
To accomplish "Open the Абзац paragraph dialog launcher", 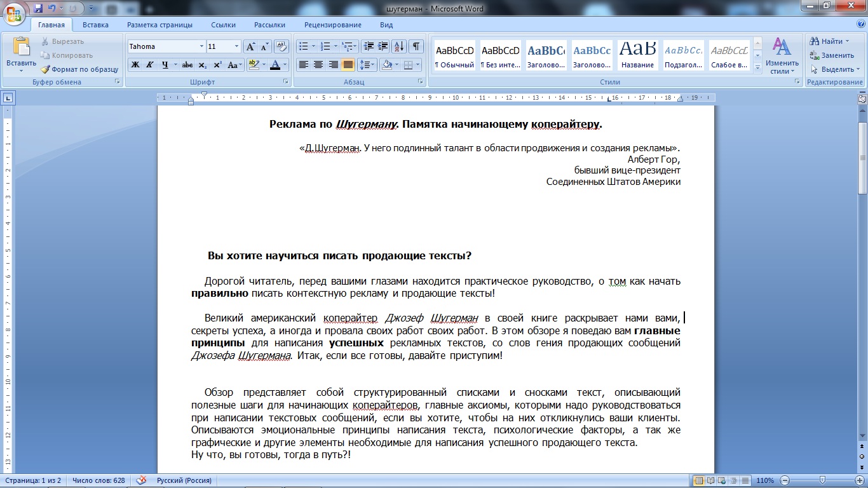I will (x=421, y=82).
